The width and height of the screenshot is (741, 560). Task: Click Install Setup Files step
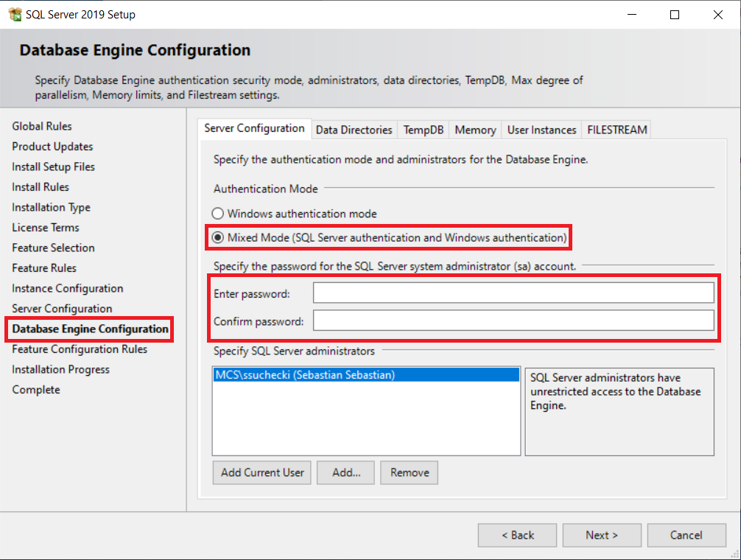pos(53,167)
